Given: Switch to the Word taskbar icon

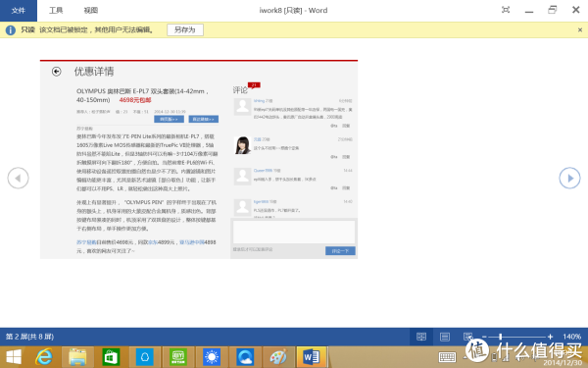Looking at the screenshot, I should coord(312,357).
